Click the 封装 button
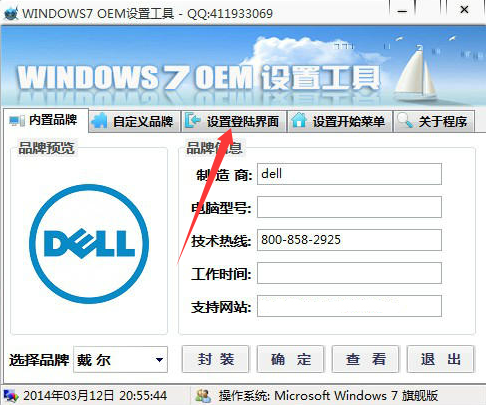Image resolution: width=486 pixels, height=405 pixels. (x=215, y=359)
